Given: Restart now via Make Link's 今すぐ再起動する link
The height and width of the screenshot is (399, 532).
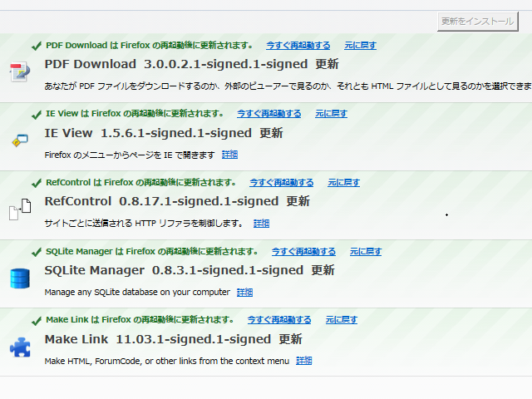Looking at the screenshot, I should click(279, 320).
